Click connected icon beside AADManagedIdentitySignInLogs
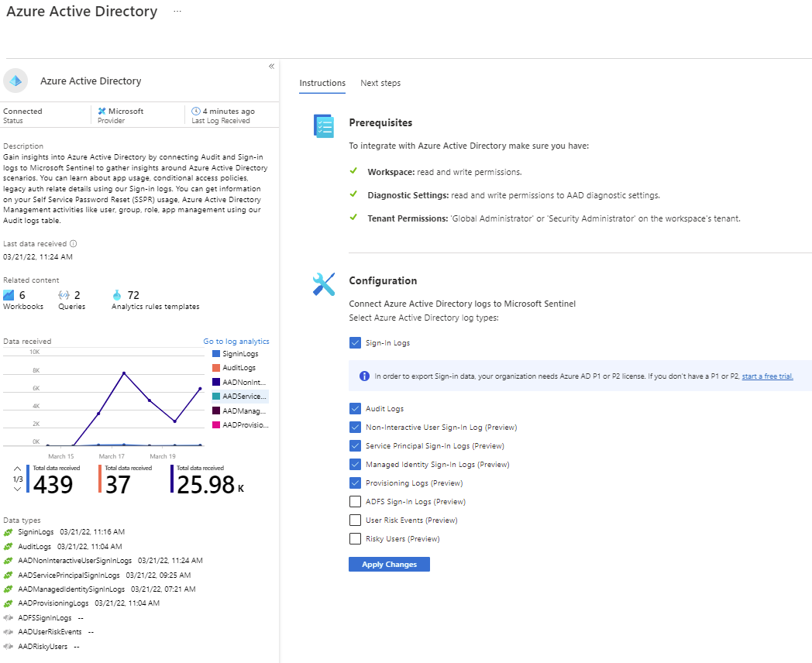812x663 pixels. point(8,589)
